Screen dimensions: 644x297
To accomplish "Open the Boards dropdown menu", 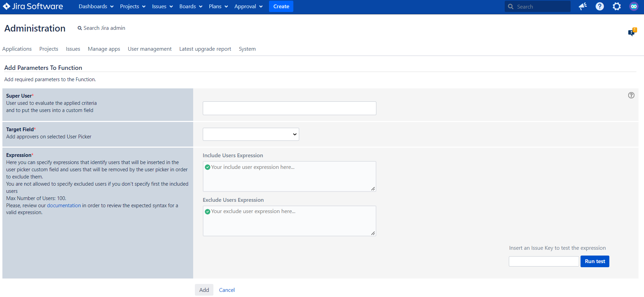I will pyautogui.click(x=191, y=7).
